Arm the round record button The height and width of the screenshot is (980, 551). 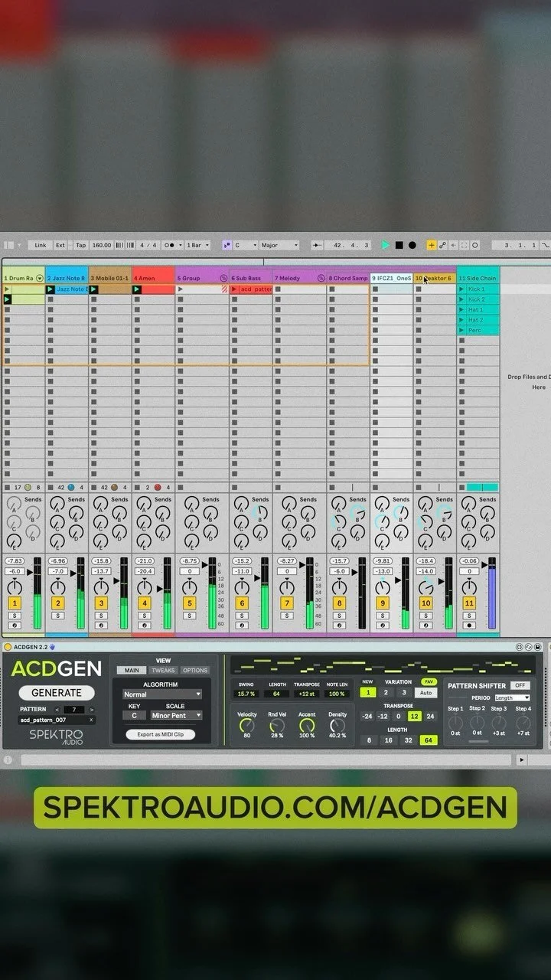point(412,245)
